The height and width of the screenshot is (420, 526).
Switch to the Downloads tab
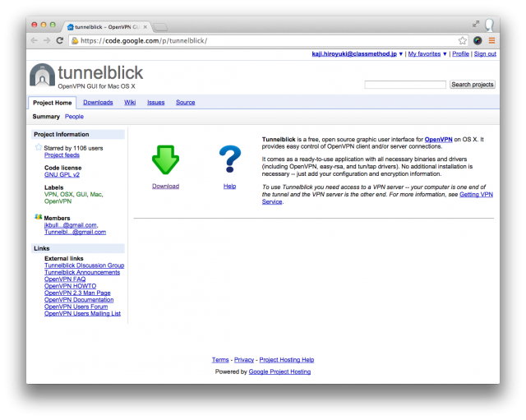pyautogui.click(x=98, y=103)
